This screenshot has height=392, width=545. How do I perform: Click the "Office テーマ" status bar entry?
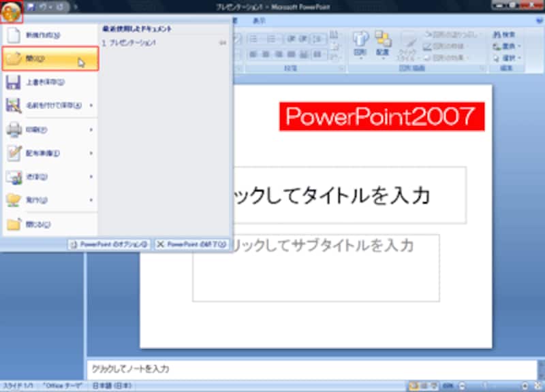(x=63, y=386)
